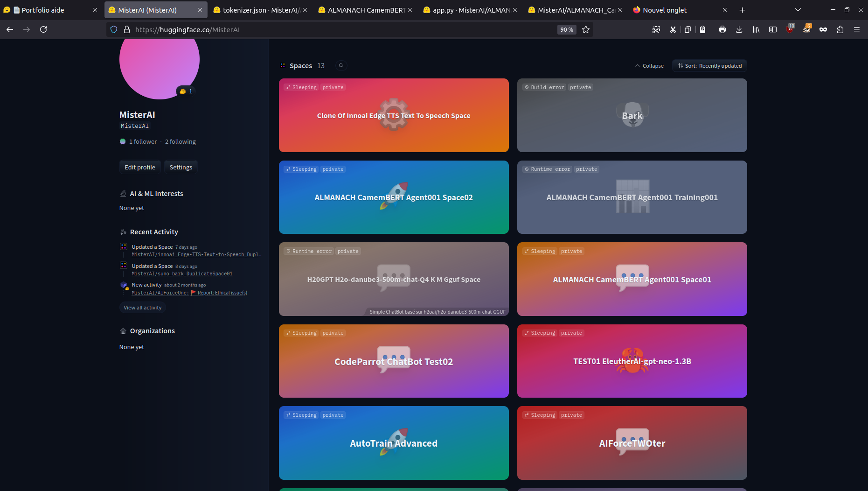This screenshot has height=491, width=868.
Task: Switch to MisterAI/ALMANACH_Ca tab
Action: pos(576,10)
